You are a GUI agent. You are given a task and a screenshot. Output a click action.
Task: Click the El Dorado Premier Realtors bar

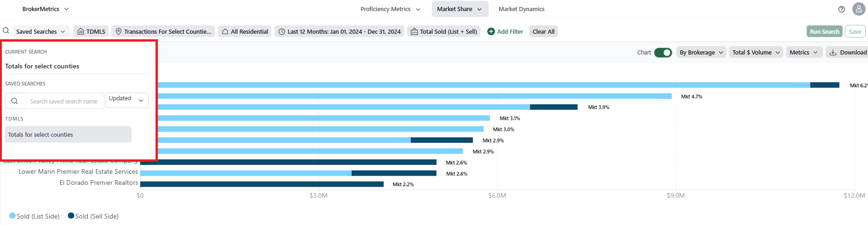(262, 184)
